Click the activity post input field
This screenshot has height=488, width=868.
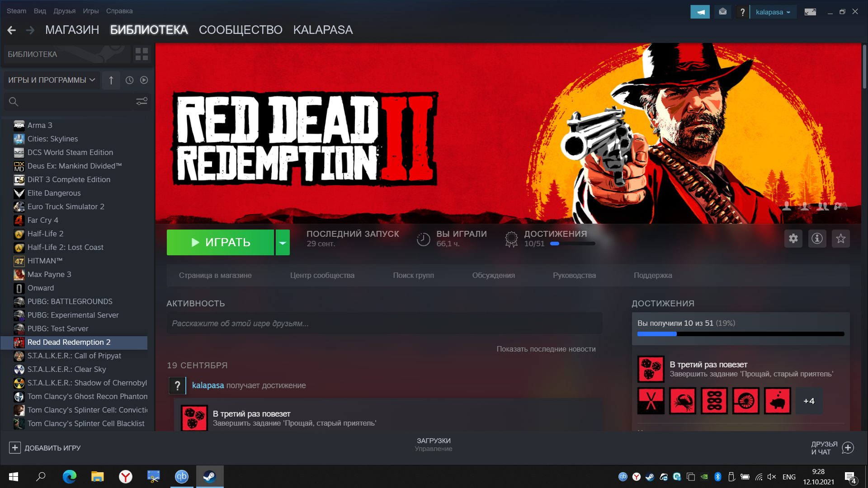click(x=384, y=324)
